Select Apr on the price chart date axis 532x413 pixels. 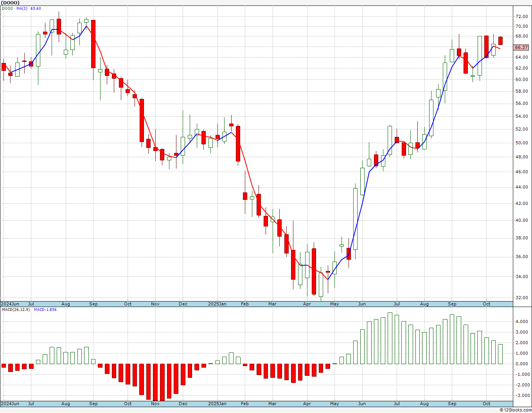coord(307,304)
